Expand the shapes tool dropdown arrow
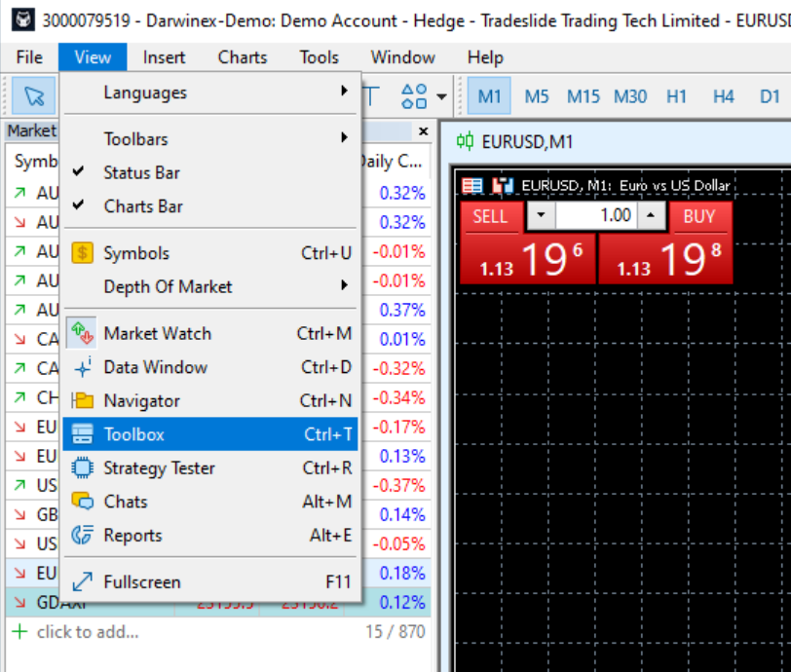 pyautogui.click(x=442, y=96)
